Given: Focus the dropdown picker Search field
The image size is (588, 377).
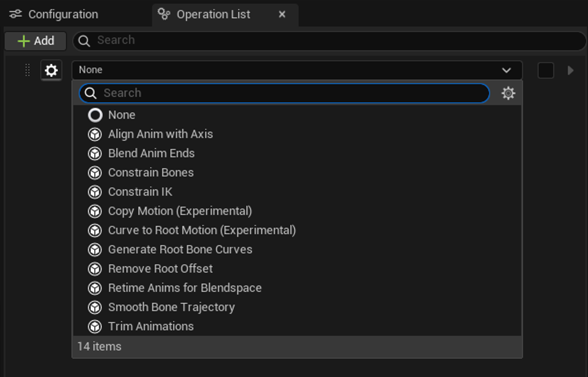Looking at the screenshot, I should click(285, 93).
